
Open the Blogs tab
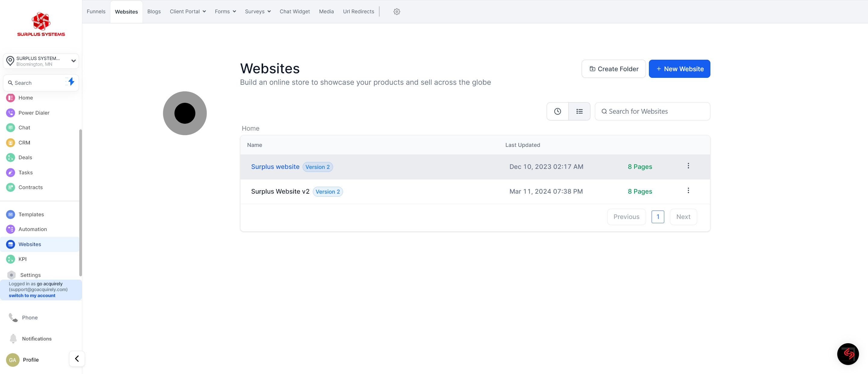pyautogui.click(x=154, y=11)
